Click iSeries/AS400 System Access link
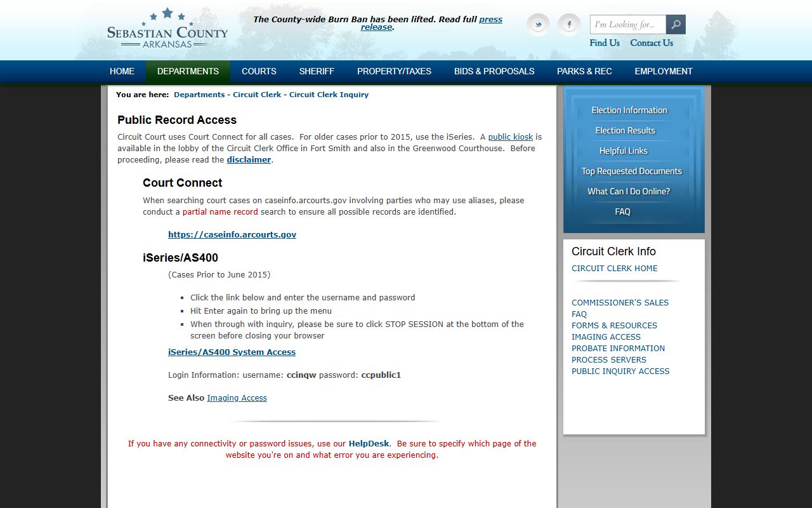 point(232,352)
